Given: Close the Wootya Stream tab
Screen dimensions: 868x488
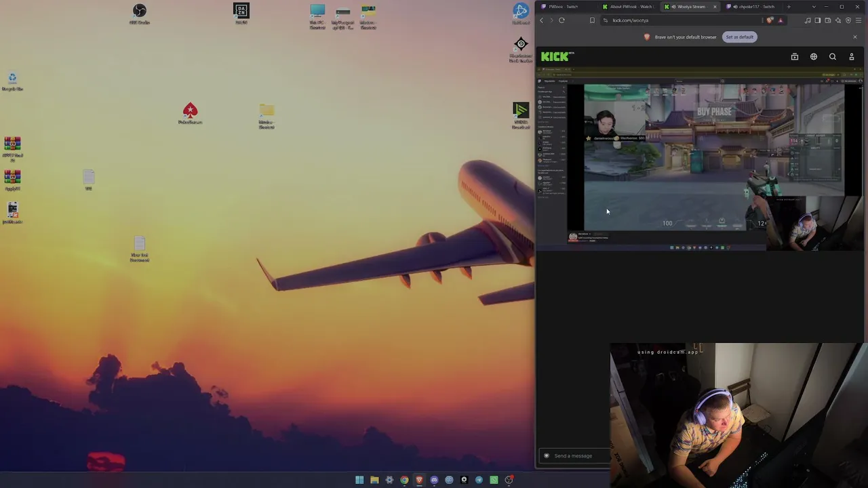Looking at the screenshot, I should 714,7.
